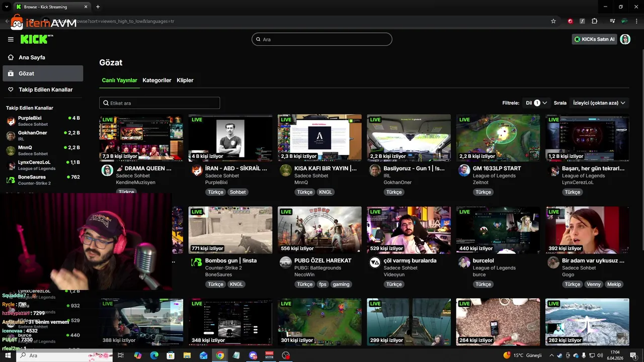
Task: Open PurpleBixi channel avatar on stream card
Action: click(x=197, y=170)
